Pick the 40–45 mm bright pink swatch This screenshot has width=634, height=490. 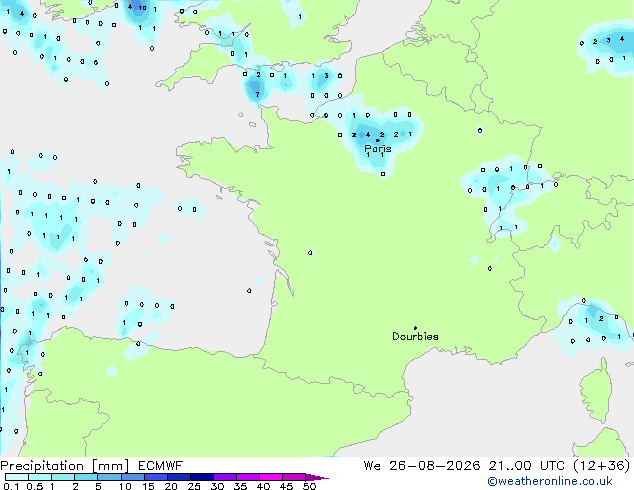[271, 477]
